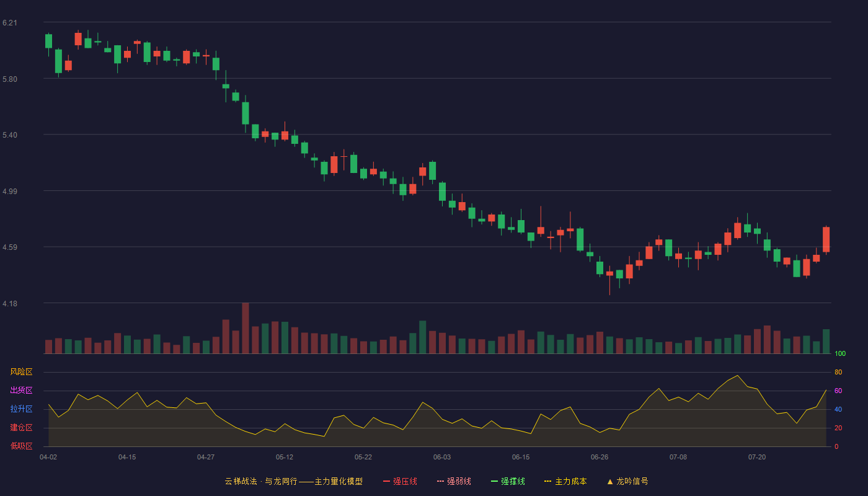Click the yellow dashed marker before 主力成本
Viewport: 868px width, 496px height.
[548, 481]
